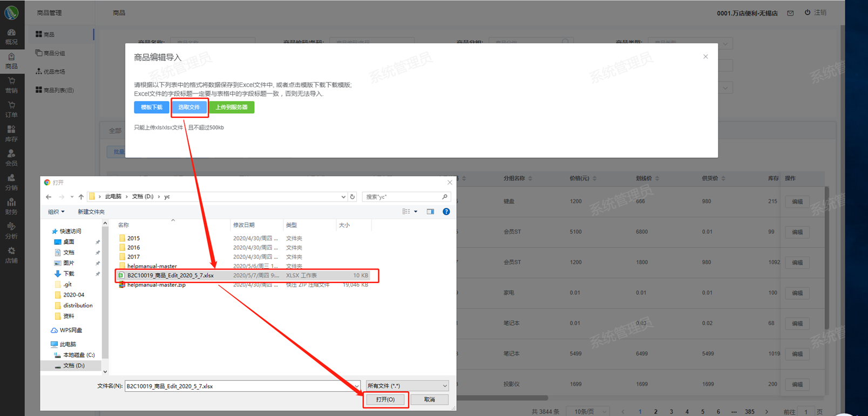Select 本地磁盘 (C:) in navigation tree
The width and height of the screenshot is (868, 416).
click(74, 355)
